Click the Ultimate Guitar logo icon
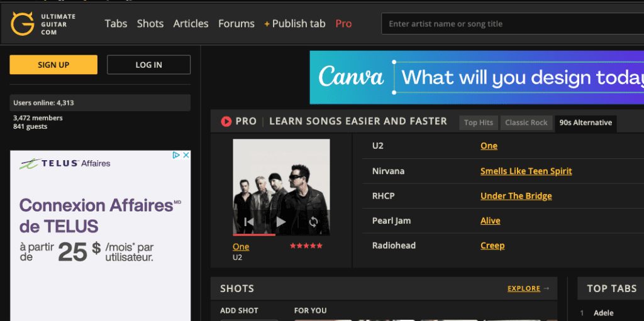The image size is (644, 321). click(x=22, y=24)
